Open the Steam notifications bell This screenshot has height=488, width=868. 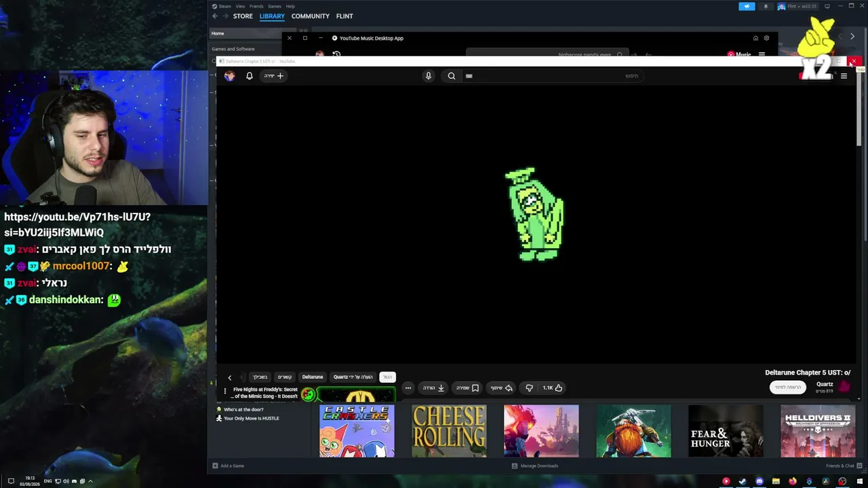click(x=766, y=6)
